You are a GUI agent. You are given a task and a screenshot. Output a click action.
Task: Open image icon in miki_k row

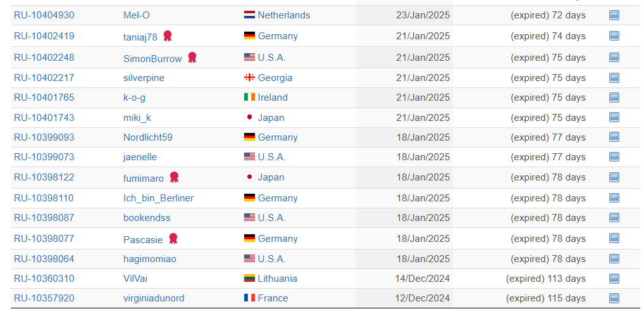point(614,118)
